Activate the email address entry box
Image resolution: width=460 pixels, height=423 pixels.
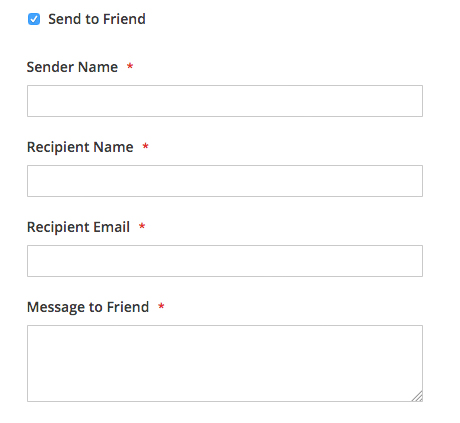(225, 261)
